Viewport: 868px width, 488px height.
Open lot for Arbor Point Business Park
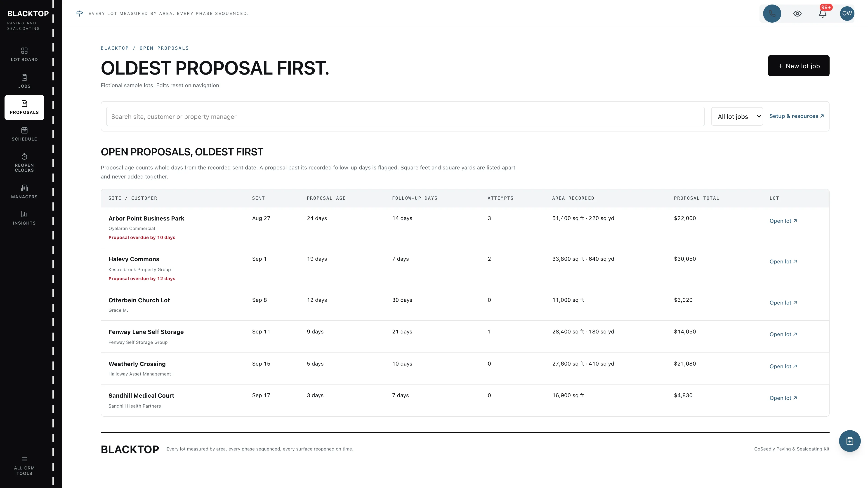783,221
